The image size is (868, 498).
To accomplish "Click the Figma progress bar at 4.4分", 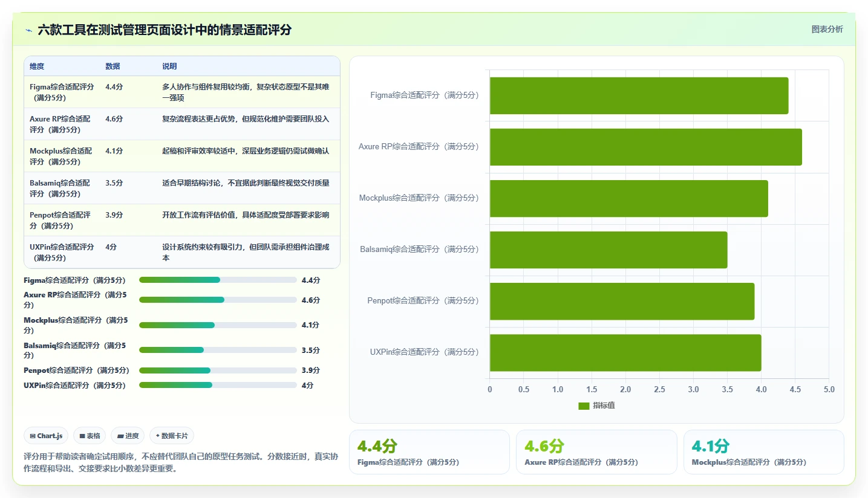I will (218, 280).
